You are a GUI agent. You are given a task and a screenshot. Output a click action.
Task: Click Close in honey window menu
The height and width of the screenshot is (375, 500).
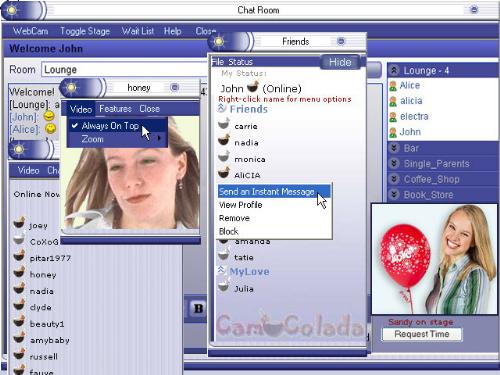[x=149, y=109]
